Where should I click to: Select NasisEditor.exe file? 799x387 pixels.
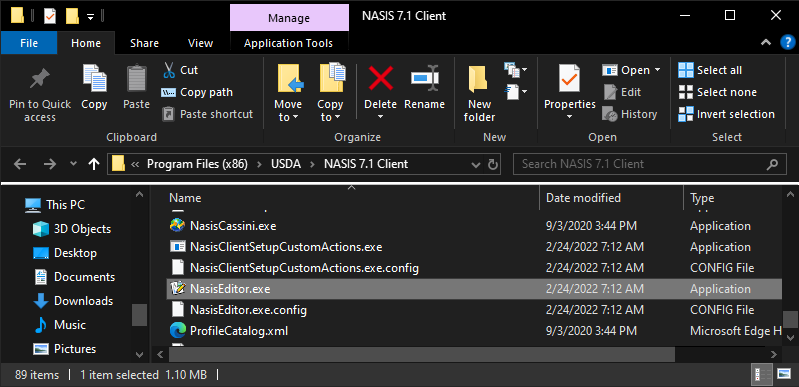pos(475,289)
